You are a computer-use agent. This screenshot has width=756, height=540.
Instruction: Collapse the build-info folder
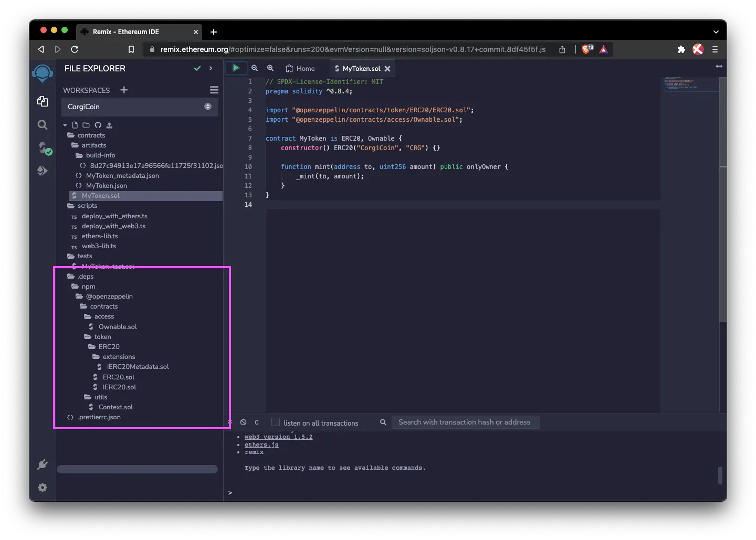(x=96, y=155)
